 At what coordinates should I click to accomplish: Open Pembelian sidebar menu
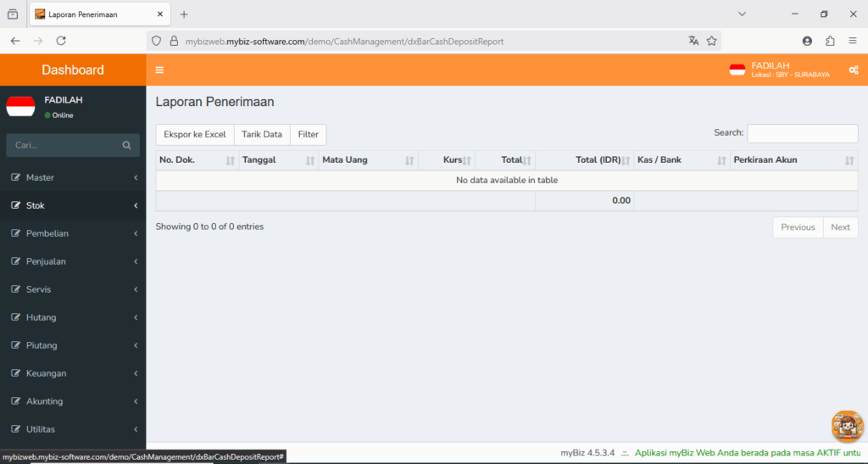click(73, 233)
